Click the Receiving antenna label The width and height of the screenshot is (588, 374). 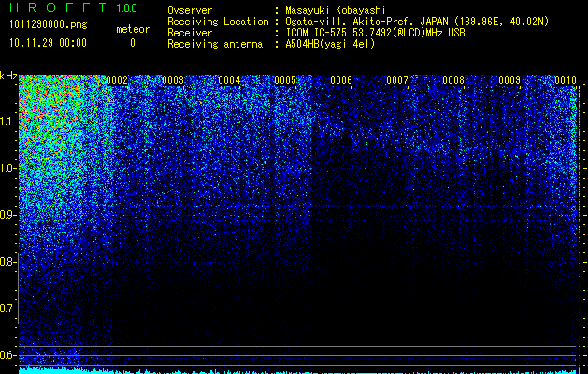(215, 44)
